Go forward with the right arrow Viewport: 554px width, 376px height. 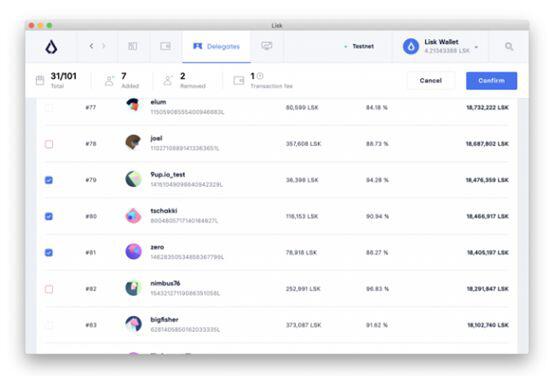(x=104, y=46)
